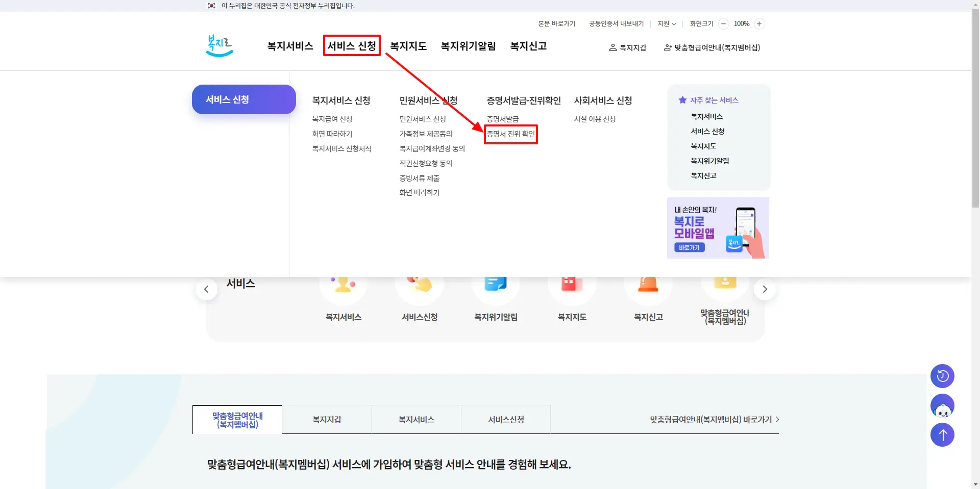Select 증빙서류 제출
The image size is (980, 489).
pyautogui.click(x=419, y=178)
